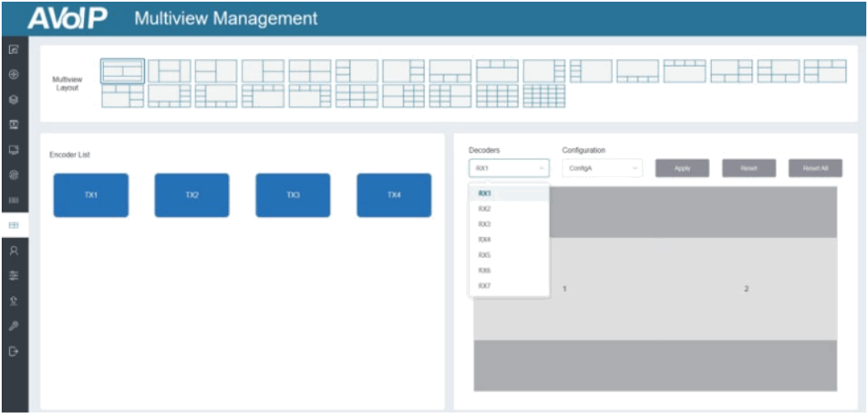Click window 2 in the layout preview

tap(746, 289)
